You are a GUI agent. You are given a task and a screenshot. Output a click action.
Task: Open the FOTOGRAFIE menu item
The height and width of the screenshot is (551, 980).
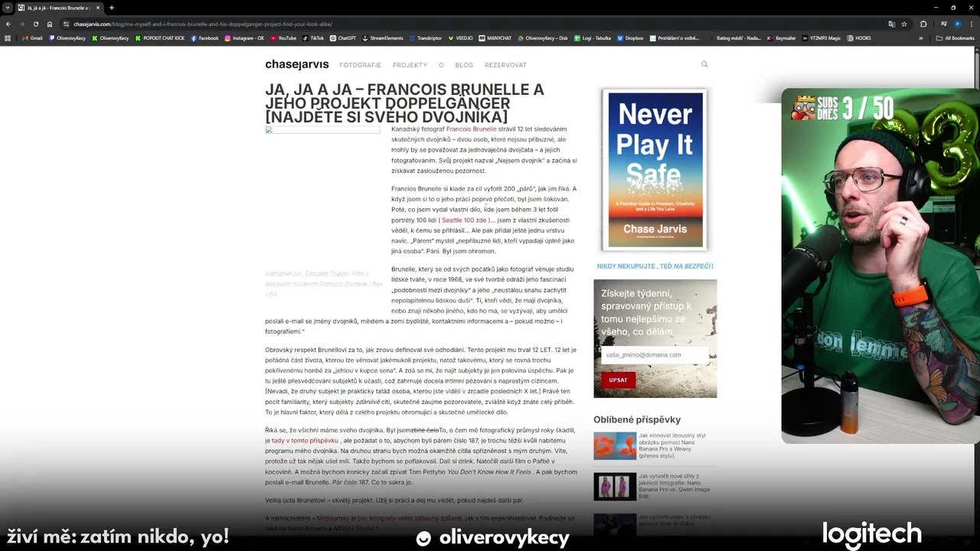[361, 65]
